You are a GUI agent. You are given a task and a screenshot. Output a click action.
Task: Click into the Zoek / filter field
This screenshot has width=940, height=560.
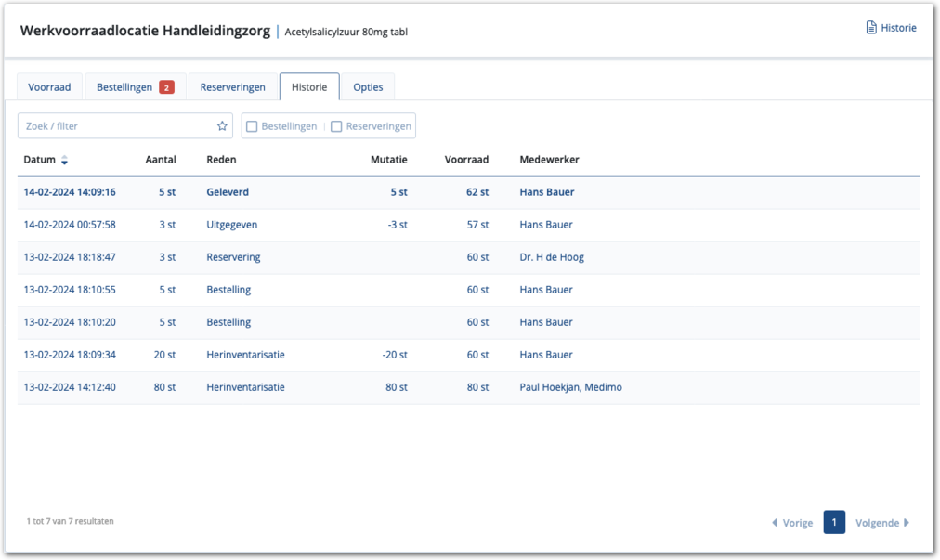click(x=116, y=126)
